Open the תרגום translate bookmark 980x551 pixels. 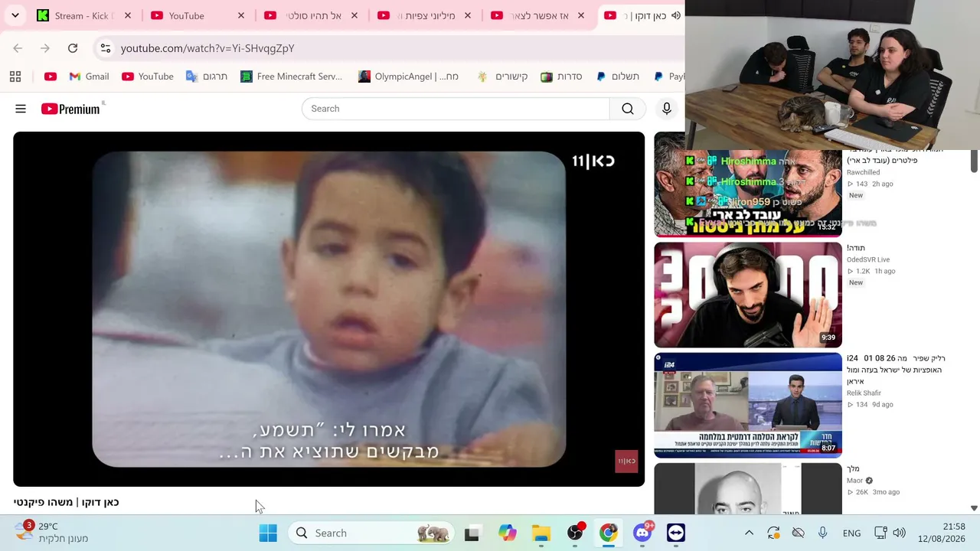(207, 77)
